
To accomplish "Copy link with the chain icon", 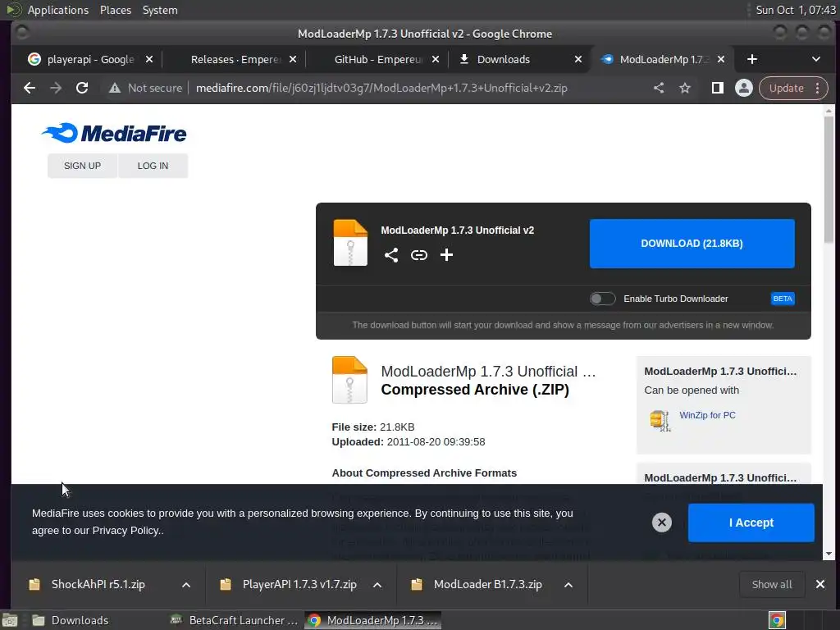I will pos(419,255).
